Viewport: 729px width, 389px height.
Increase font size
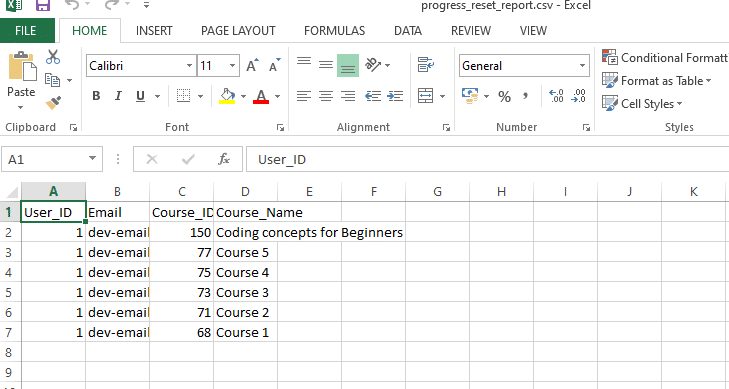[252, 66]
